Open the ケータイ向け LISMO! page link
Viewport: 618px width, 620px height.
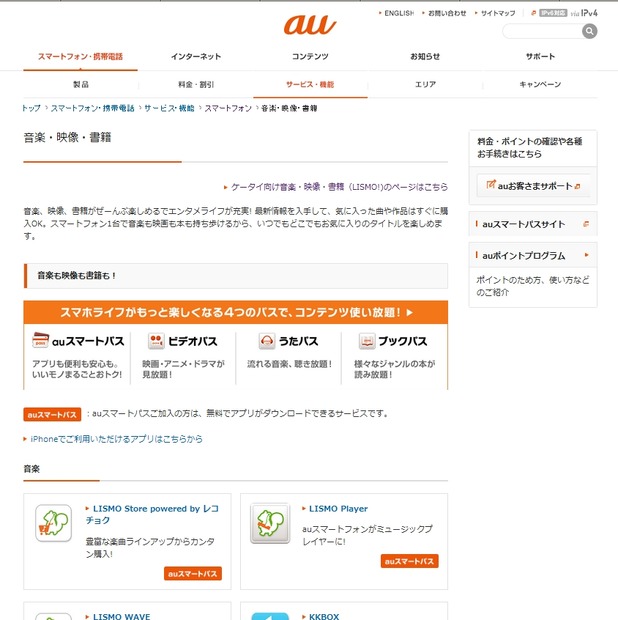pyautogui.click(x=339, y=187)
